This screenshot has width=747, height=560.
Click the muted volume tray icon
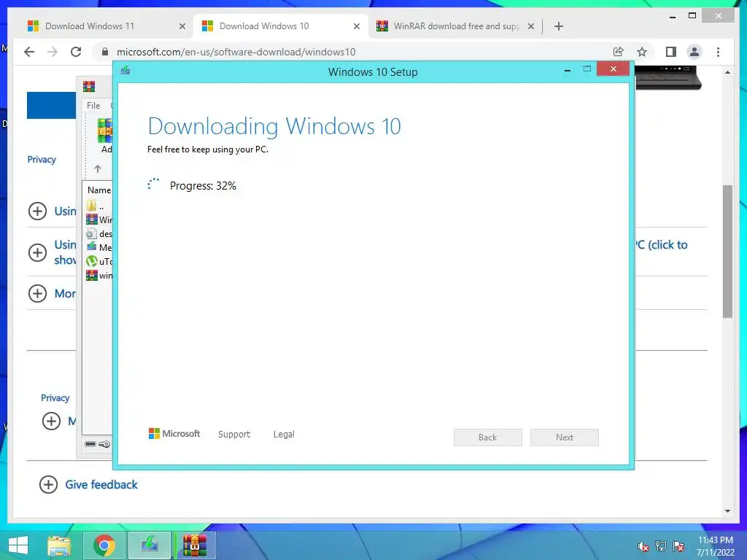[643, 546]
